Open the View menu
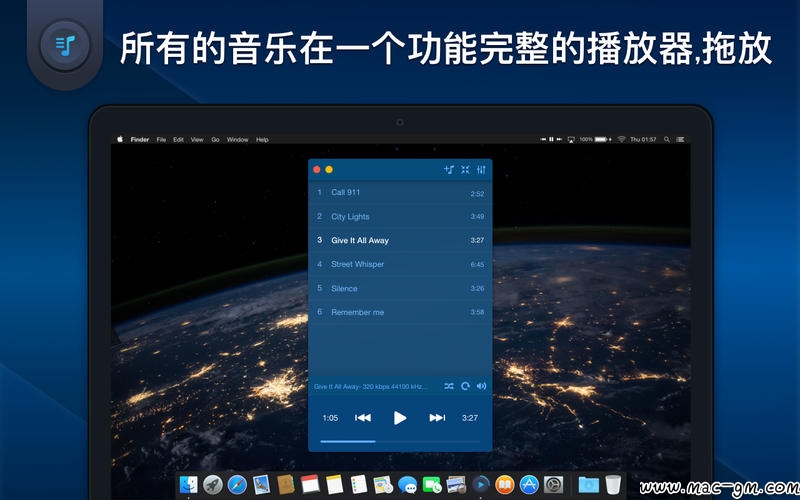Viewport: 800px width, 500px height. (x=197, y=139)
